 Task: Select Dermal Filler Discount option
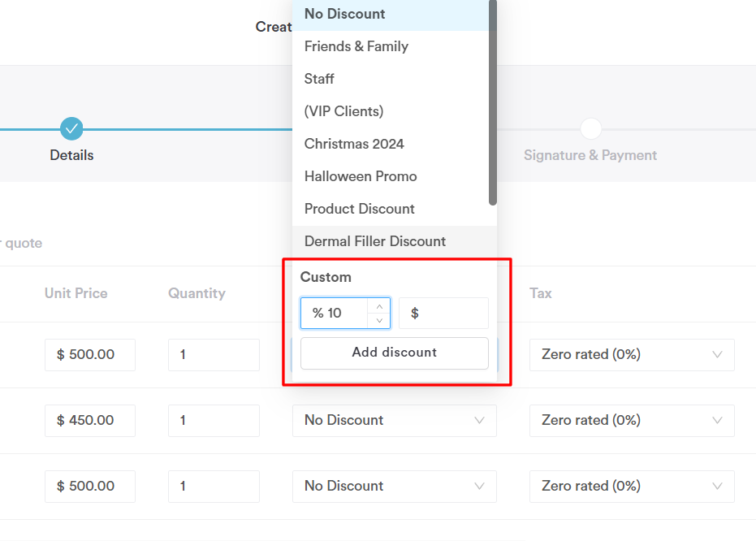395,241
